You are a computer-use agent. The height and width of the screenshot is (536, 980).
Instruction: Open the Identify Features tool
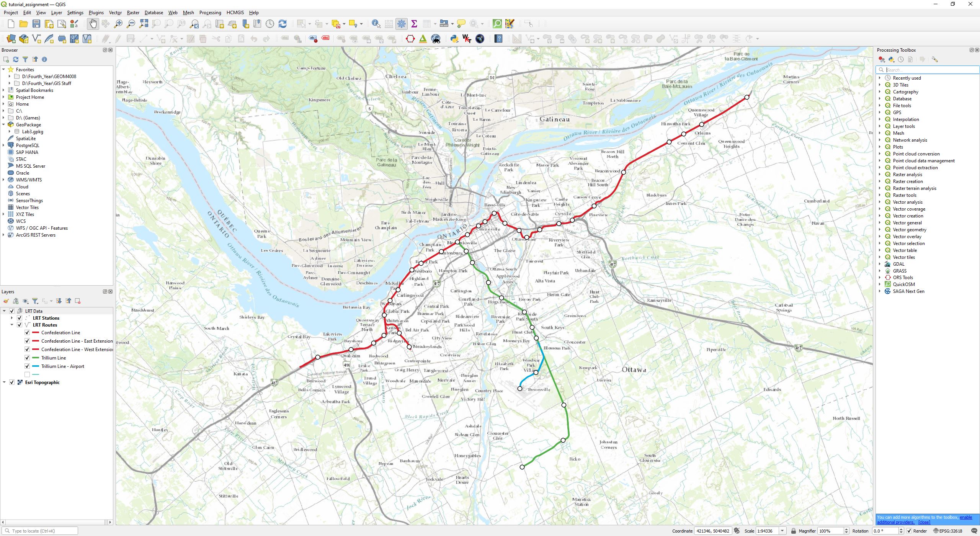[x=376, y=24]
